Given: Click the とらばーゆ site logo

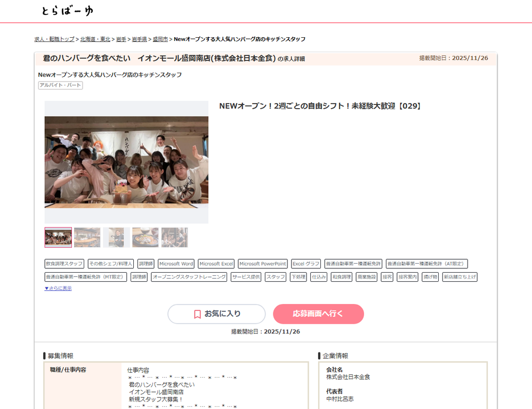Looking at the screenshot, I should click(67, 11).
